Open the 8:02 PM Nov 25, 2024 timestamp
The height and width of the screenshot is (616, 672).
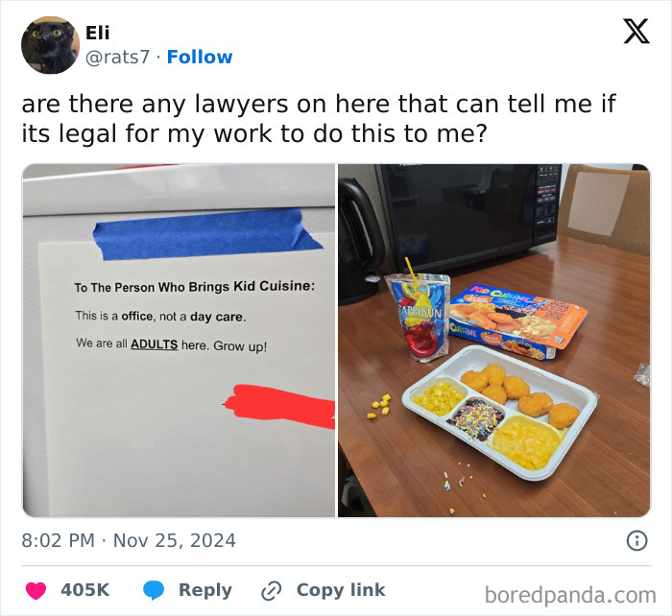tap(129, 540)
